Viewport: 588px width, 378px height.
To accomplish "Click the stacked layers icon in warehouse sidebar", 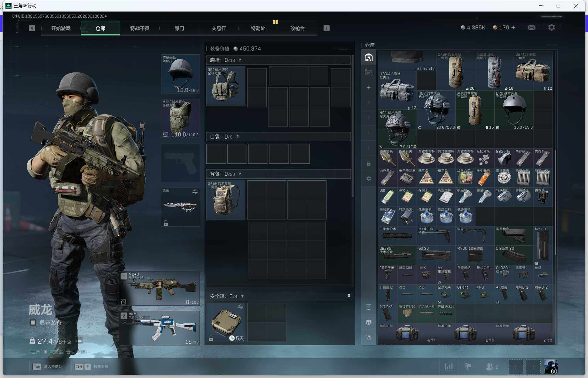I will (369, 322).
